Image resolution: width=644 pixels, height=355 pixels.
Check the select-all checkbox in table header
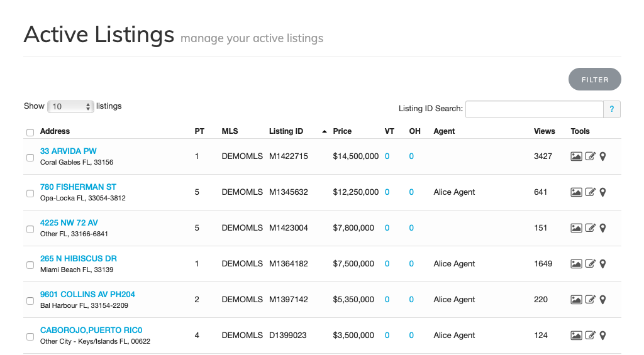pos(30,132)
